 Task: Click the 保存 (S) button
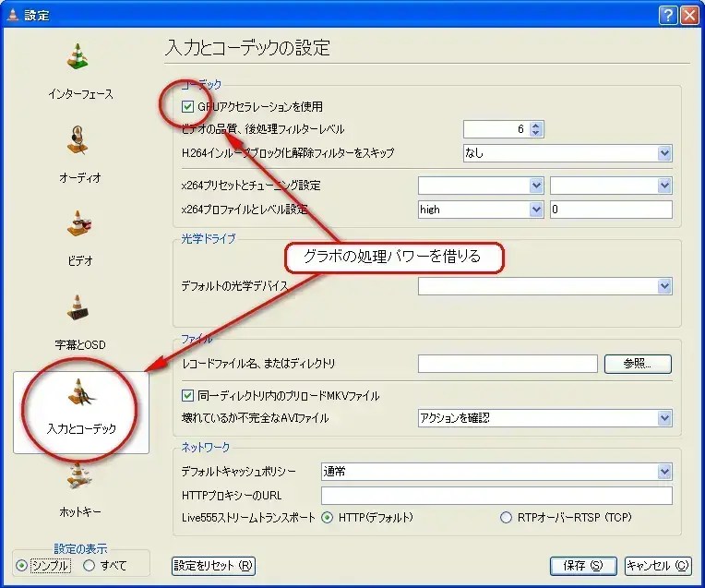[x=582, y=566]
